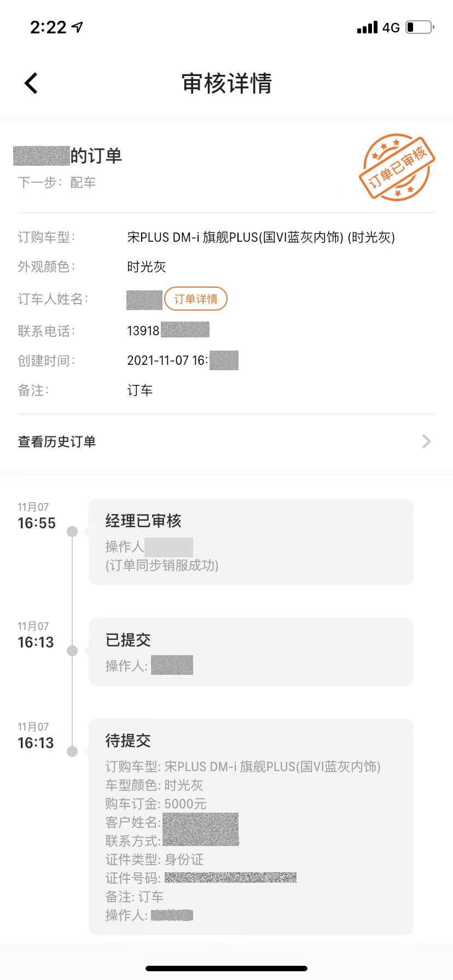
Task: Select the 待提交 timeline dot
Action: click(x=72, y=751)
